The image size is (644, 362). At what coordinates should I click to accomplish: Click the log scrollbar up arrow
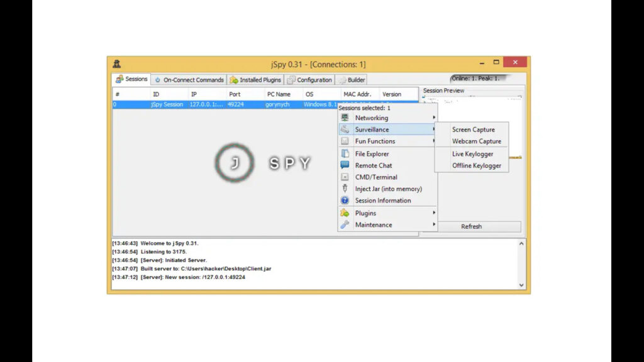pyautogui.click(x=521, y=243)
